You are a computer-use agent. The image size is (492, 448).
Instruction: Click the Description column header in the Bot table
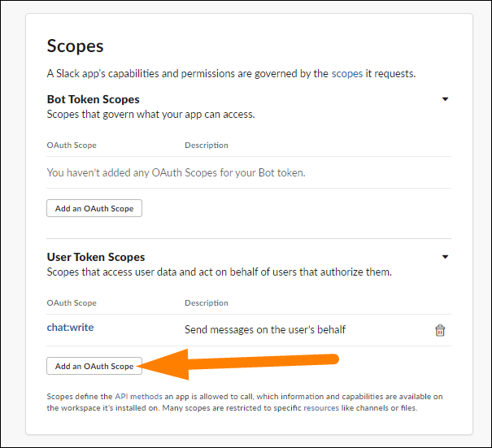pos(207,146)
